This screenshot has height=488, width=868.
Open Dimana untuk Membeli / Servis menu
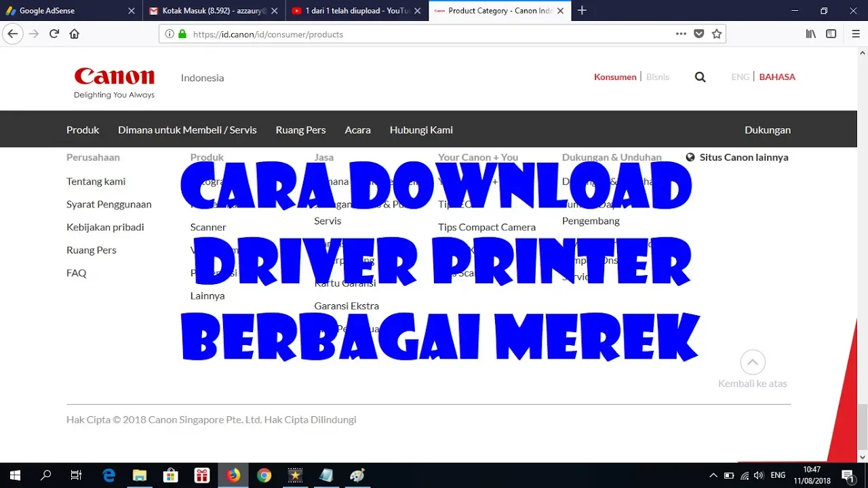coord(187,129)
